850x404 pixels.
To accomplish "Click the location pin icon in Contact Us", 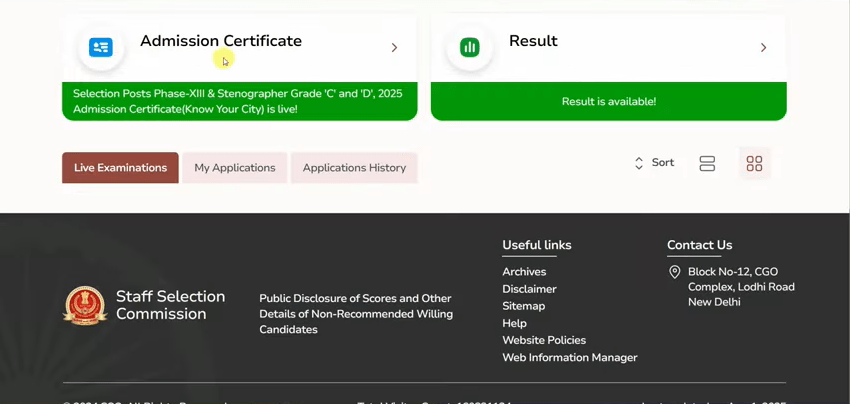I will (x=675, y=272).
